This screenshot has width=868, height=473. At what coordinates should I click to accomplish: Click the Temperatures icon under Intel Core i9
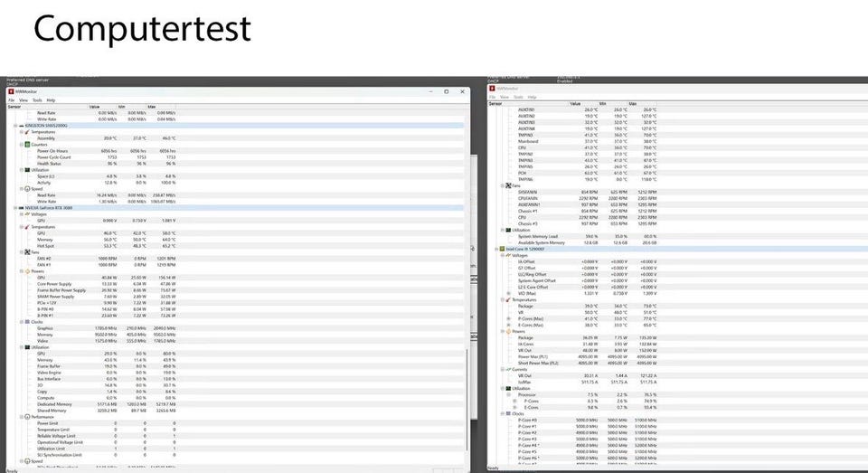[x=508, y=299]
